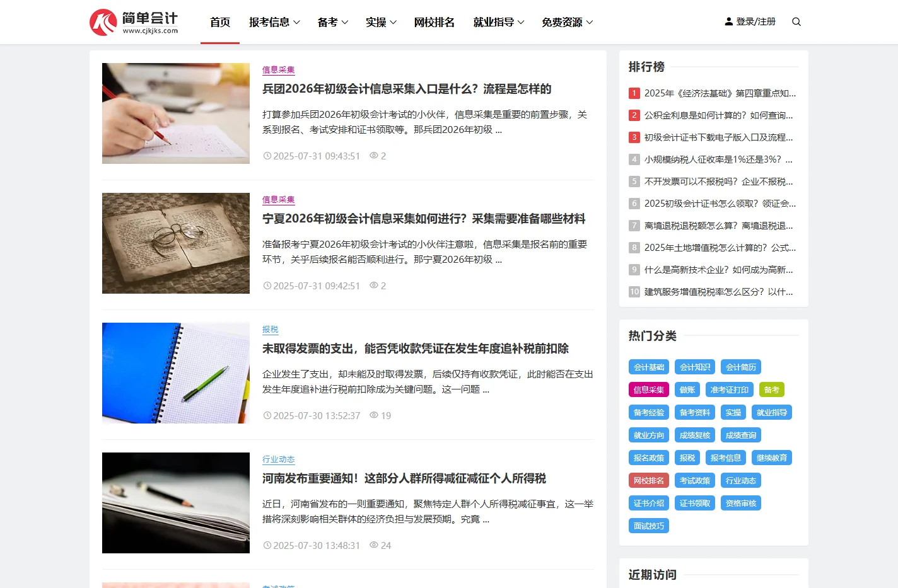The height and width of the screenshot is (588, 898).
Task: Expand the 实操 dropdown menu
Action: (381, 22)
